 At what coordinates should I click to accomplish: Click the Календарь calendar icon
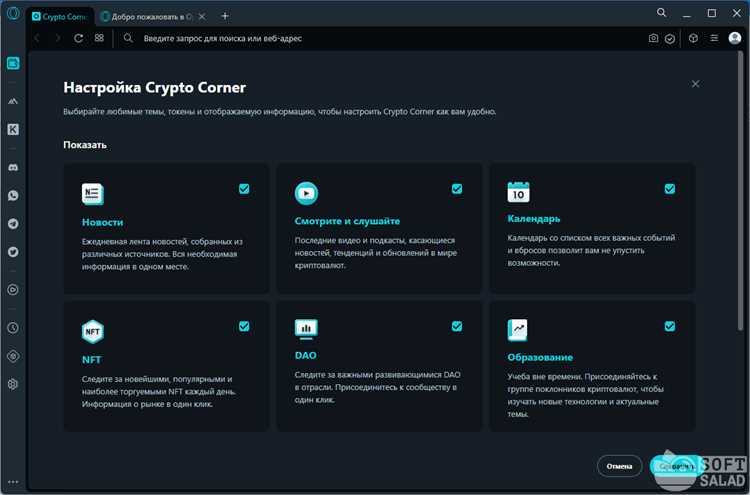click(x=518, y=192)
